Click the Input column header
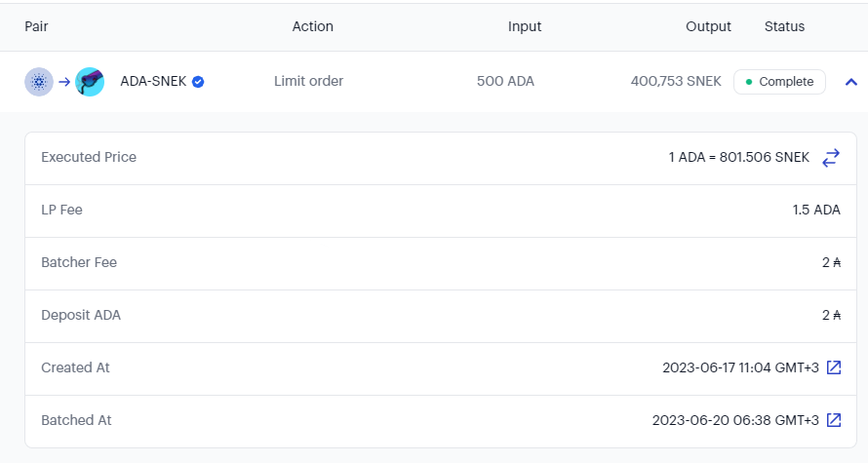The width and height of the screenshot is (868, 463). (x=525, y=26)
